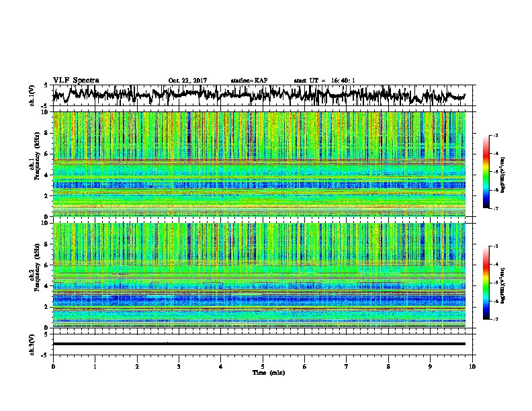Click the "ch.3(V)" axis label
The width and height of the screenshot is (532, 411).
click(x=32, y=345)
